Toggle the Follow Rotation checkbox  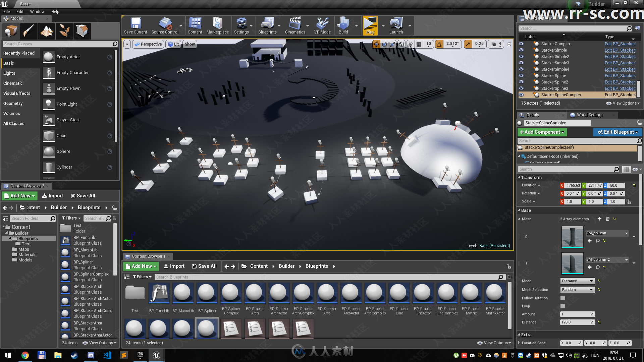[563, 298]
